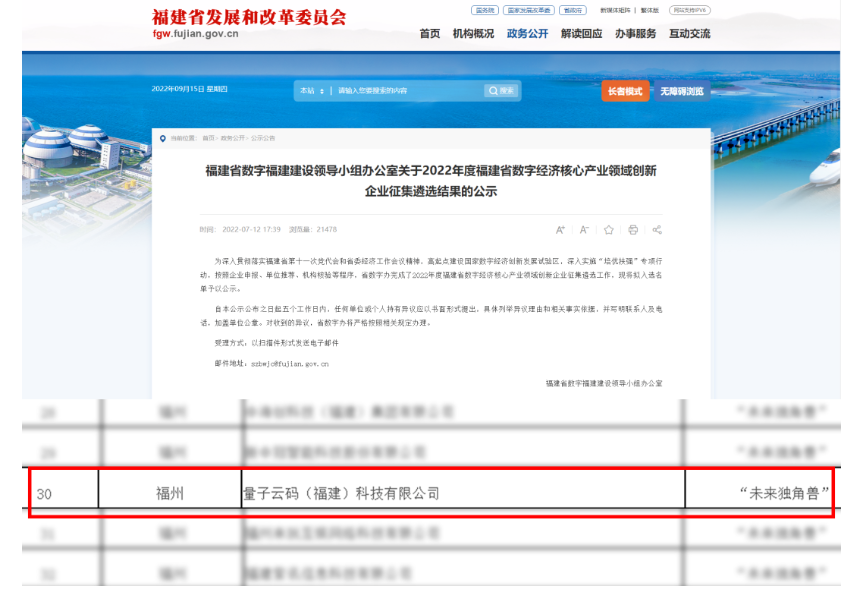This screenshot has width=858, height=597.
Task: Open the 首页 navigation menu
Action: tap(430, 34)
